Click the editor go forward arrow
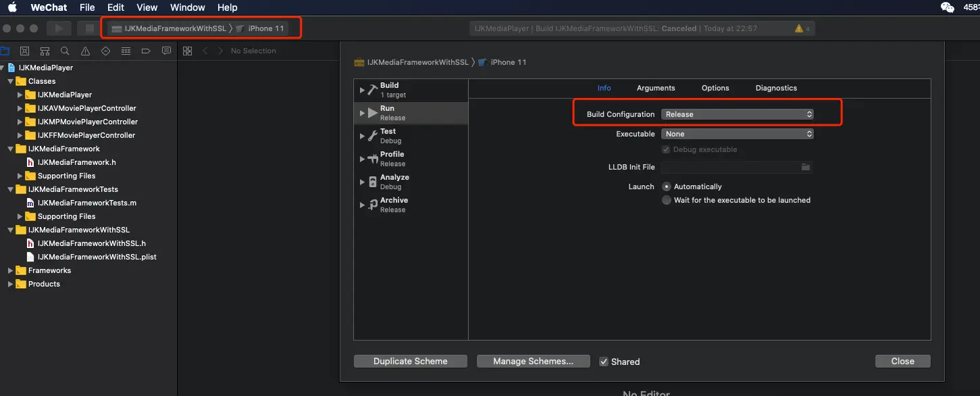Screen dimensions: 980x396 (x=220, y=51)
